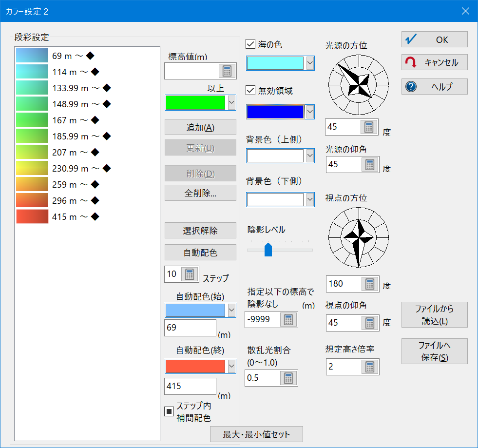478x448 pixels.
Task: Open the 背景色（上側） color dropdown
Action: [x=310, y=156]
